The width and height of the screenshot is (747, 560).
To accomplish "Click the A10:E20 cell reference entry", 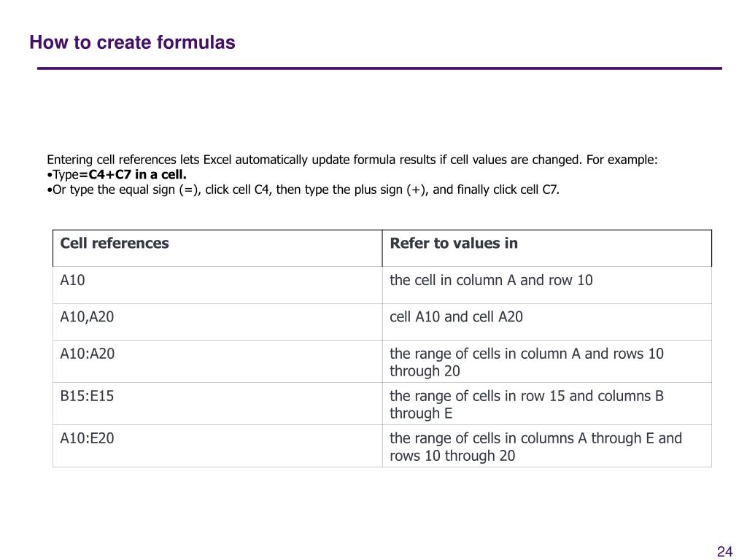I will [88, 438].
